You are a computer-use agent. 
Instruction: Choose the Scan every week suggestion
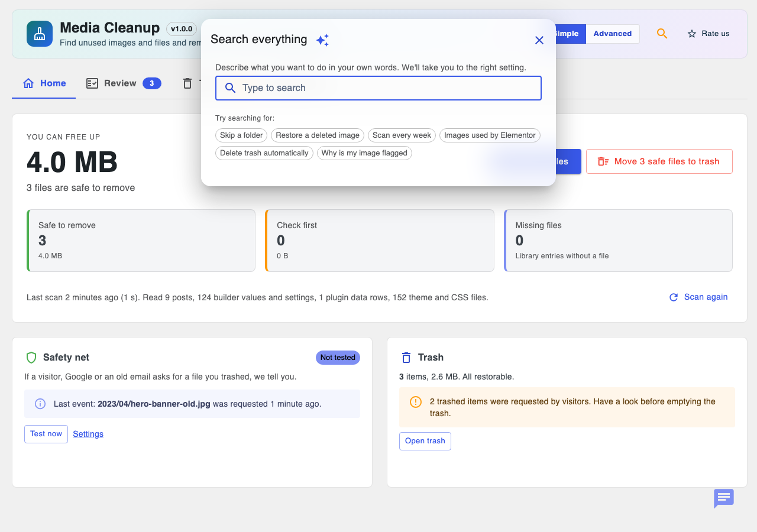click(x=402, y=135)
